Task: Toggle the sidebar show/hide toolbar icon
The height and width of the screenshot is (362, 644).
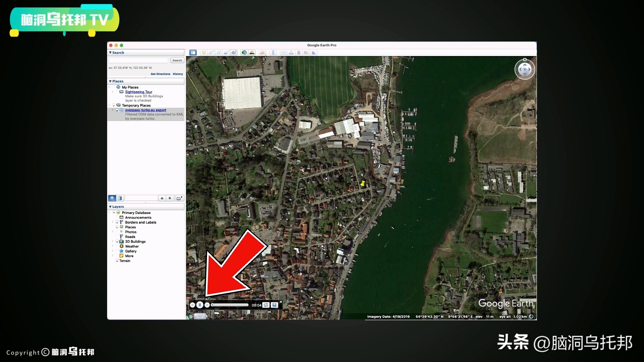Action: pyautogui.click(x=193, y=53)
